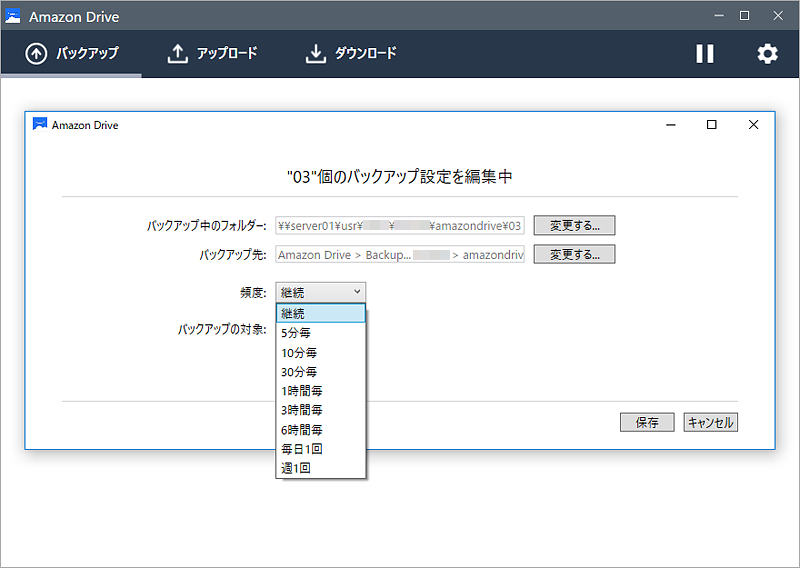Screen dimensions: 800x568
Task: Click the バックアップの対象 label
Action: [x=222, y=329]
